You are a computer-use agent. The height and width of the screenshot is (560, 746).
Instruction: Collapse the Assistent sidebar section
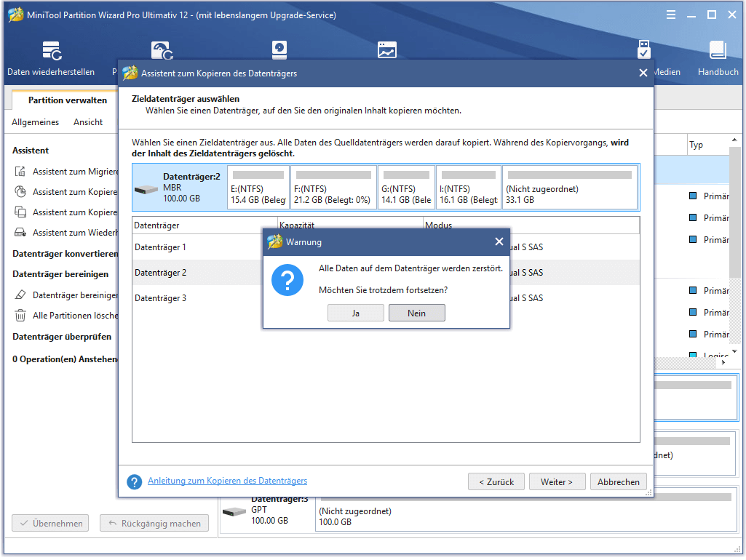[x=31, y=151]
